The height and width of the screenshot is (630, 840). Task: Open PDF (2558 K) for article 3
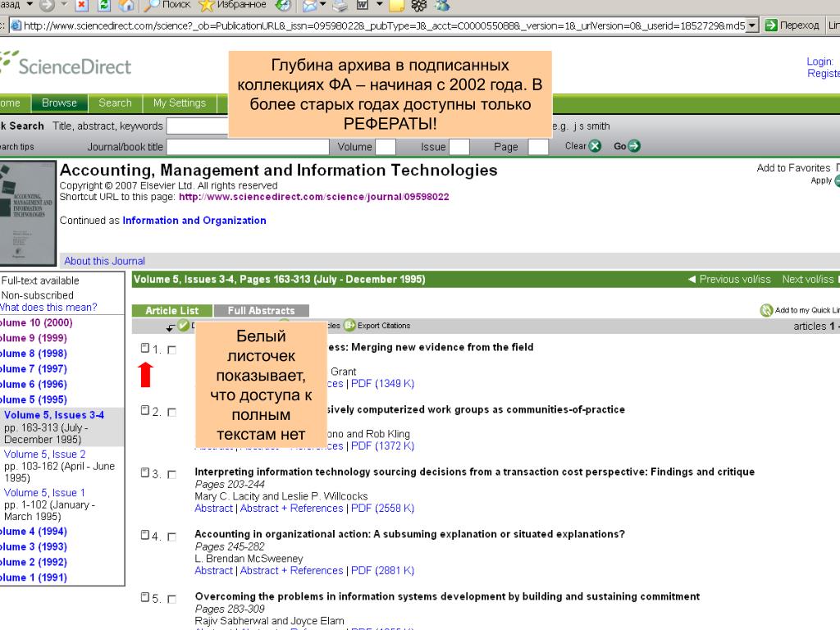tap(382, 509)
